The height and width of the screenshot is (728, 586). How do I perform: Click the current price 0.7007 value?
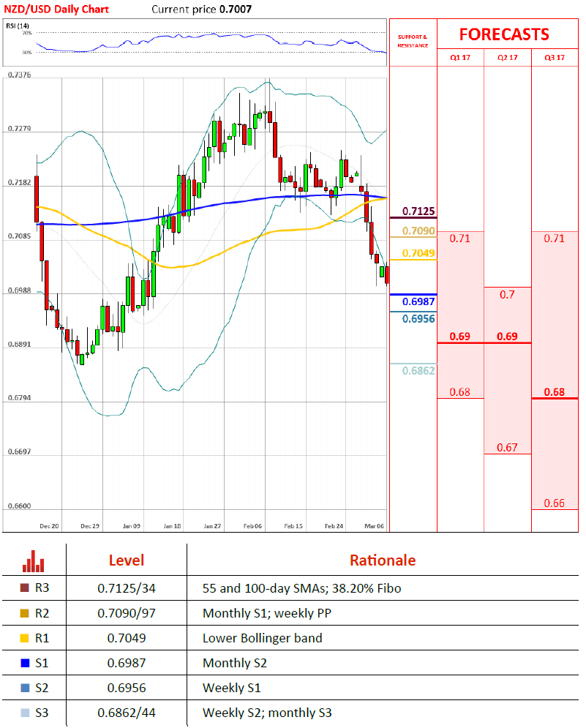tap(236, 10)
